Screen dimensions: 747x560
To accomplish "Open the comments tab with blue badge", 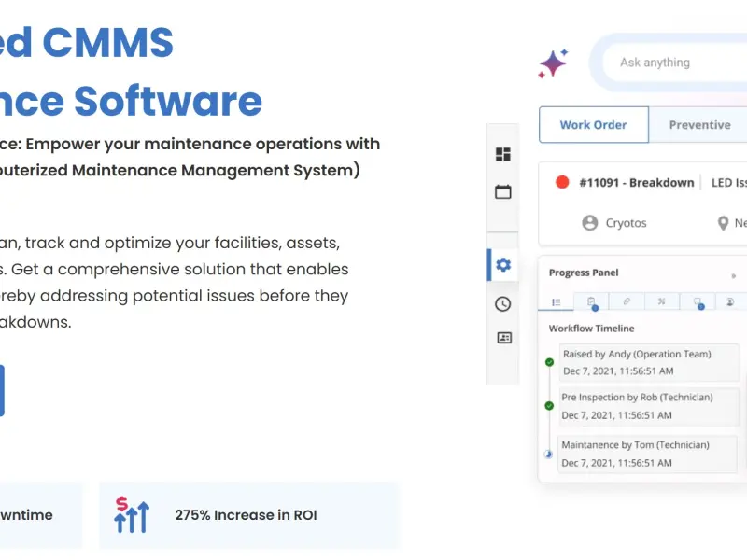I will tap(698, 301).
